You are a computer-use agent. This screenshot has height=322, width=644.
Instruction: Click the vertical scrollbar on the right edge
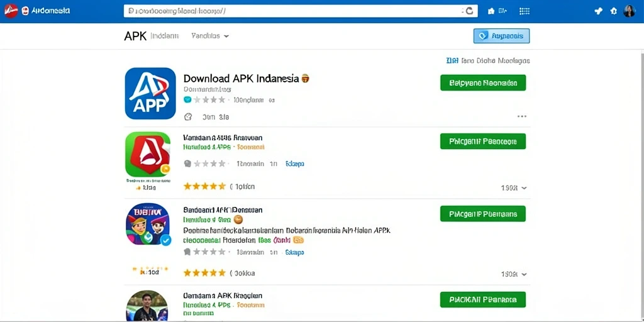[642, 185]
